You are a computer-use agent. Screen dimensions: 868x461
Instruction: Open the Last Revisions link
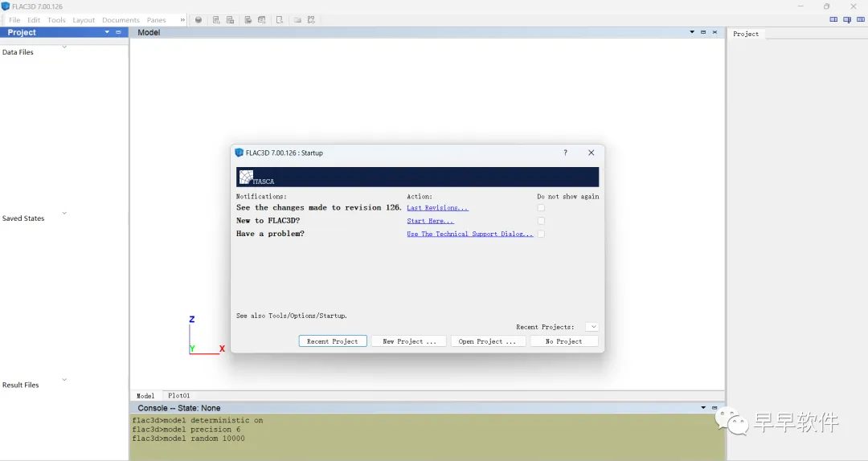coord(437,208)
